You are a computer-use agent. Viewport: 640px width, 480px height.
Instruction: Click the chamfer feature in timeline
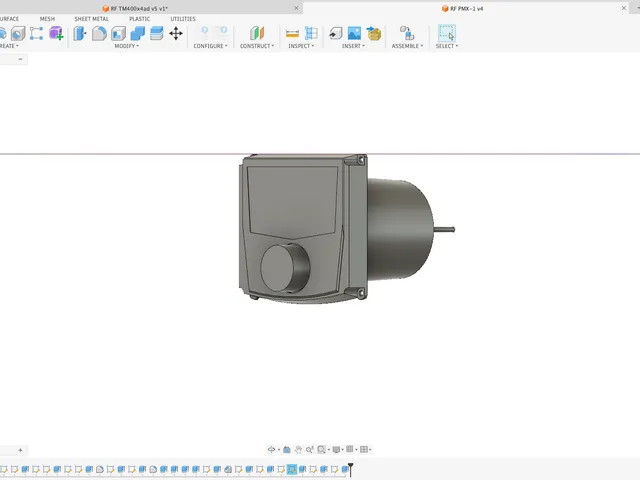pyautogui.click(x=228, y=469)
